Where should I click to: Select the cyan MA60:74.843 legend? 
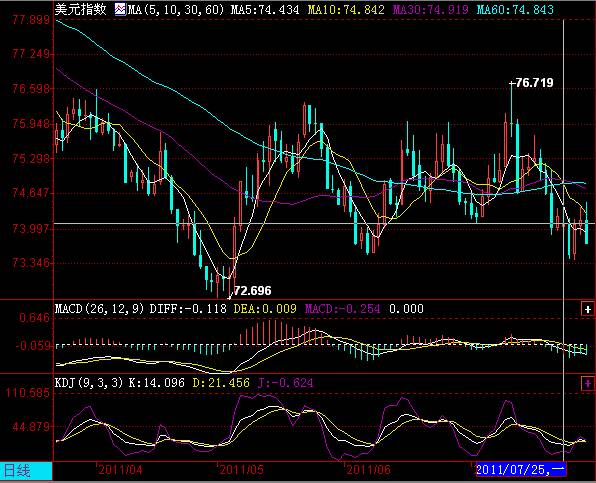pyautogui.click(x=515, y=10)
